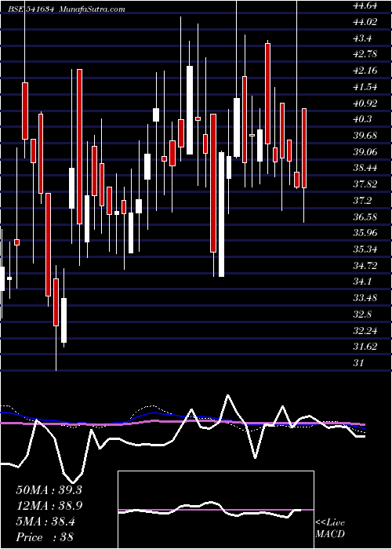Click the 31.62 price label
Screen dimensions: 392x549
(x=365, y=347)
